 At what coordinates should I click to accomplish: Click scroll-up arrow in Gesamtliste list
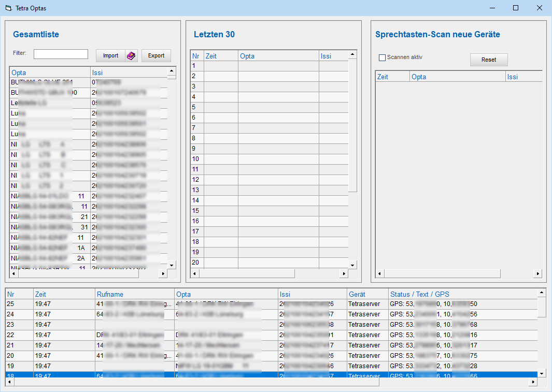[172, 71]
